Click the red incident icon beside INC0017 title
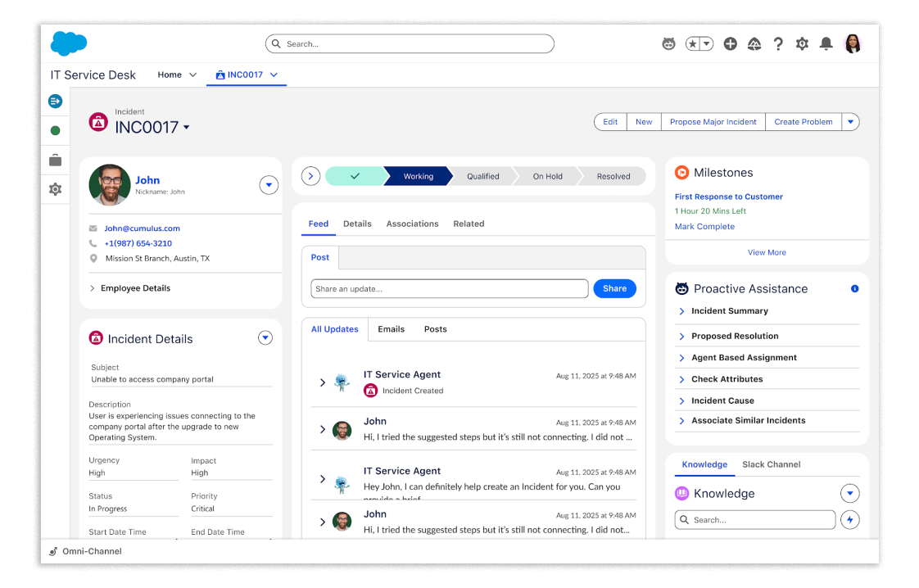Screen dimensions: 919x588 pos(98,122)
